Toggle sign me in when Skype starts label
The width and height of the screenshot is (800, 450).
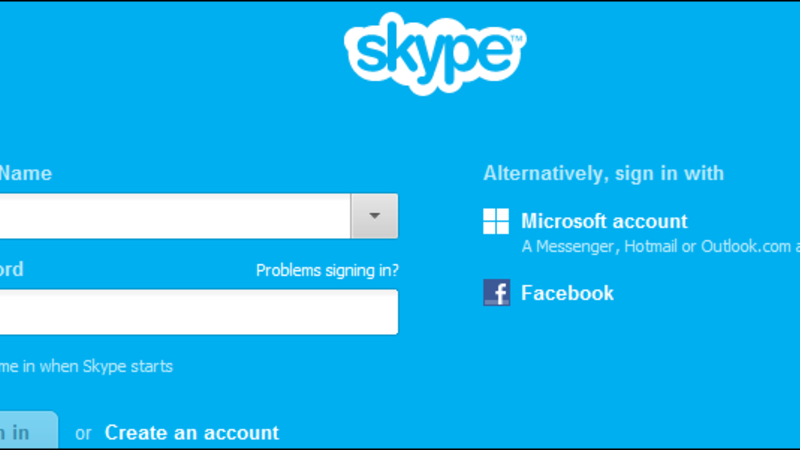[x=86, y=366]
